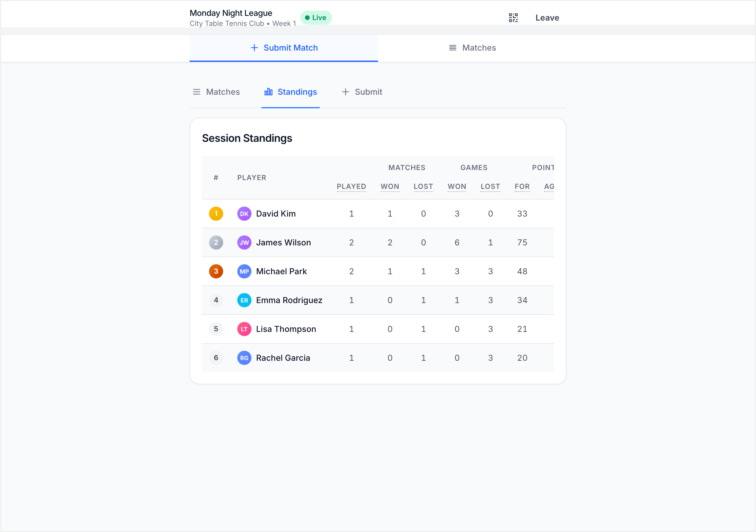
Task: Click the Lisa Thompson player name
Action: (286, 329)
